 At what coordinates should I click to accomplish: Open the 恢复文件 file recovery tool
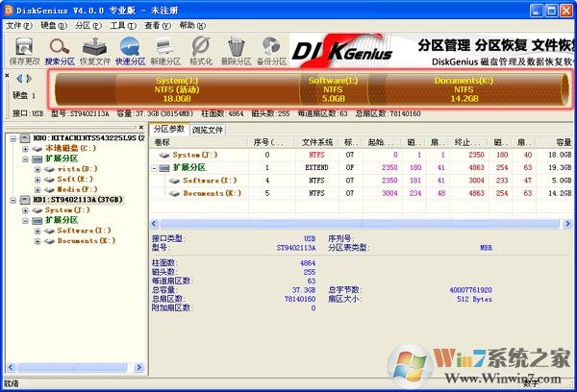pos(94,48)
